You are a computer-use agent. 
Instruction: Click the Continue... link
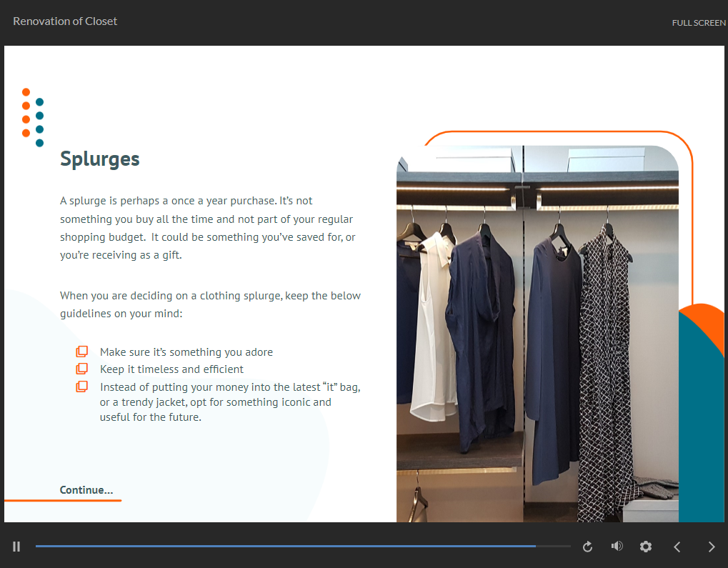point(86,490)
